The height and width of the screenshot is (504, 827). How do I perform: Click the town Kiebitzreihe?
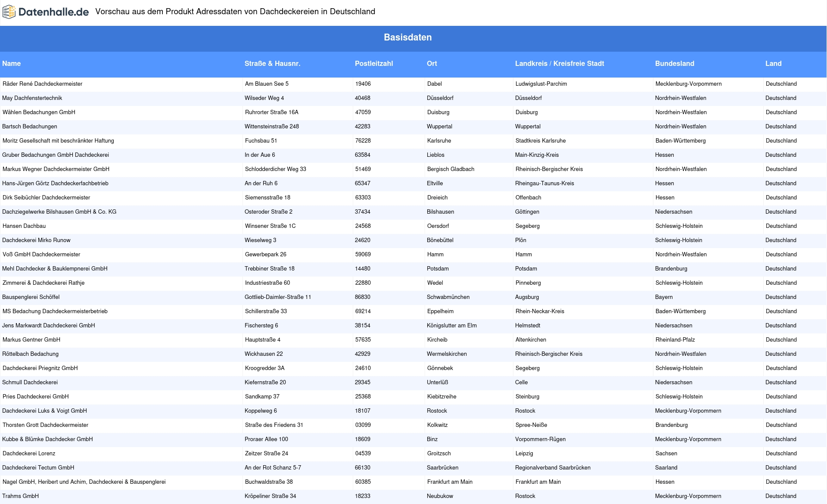pyautogui.click(x=441, y=397)
